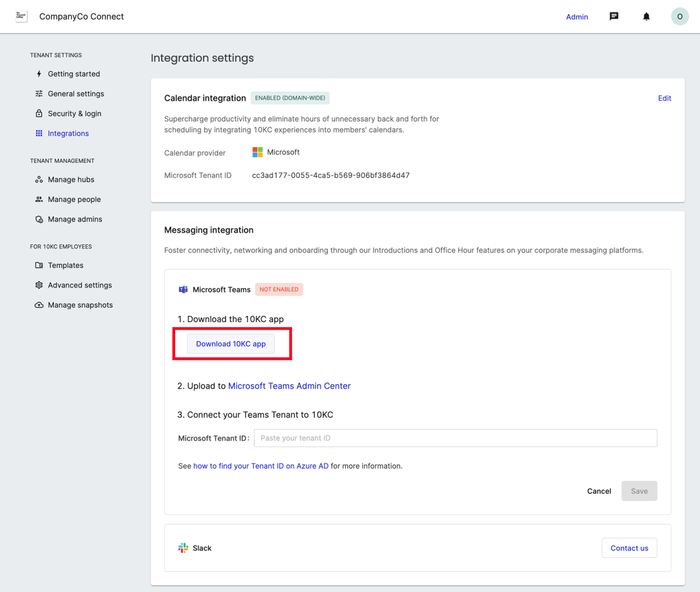This screenshot has width=700, height=592.
Task: Select Integrations in the sidebar
Action: (x=68, y=133)
